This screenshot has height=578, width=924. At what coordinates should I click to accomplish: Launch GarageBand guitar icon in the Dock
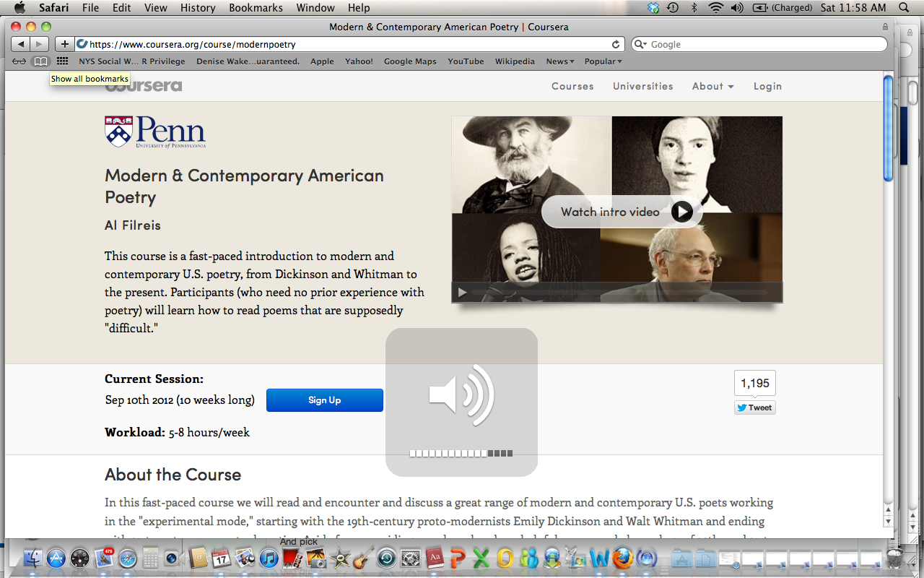363,558
